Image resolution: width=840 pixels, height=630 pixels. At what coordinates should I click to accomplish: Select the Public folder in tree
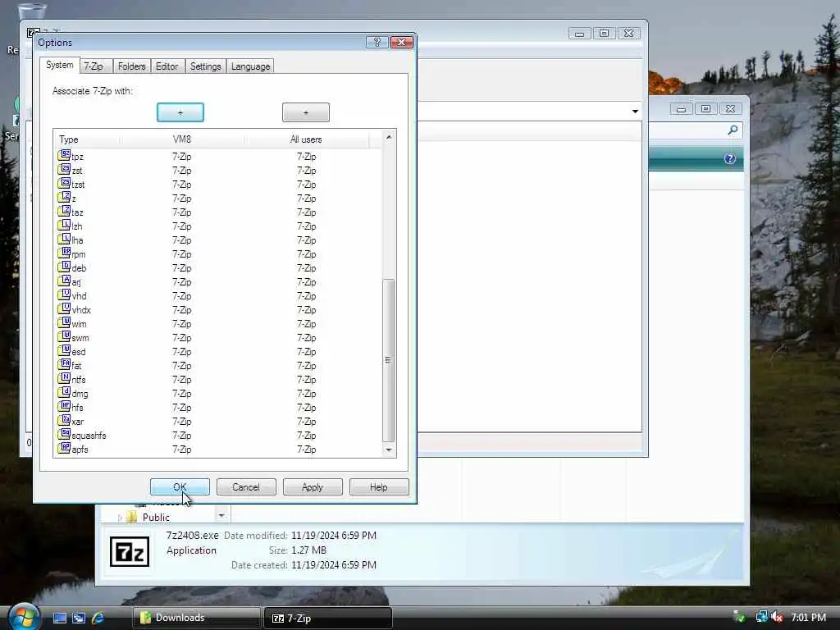[x=156, y=518]
